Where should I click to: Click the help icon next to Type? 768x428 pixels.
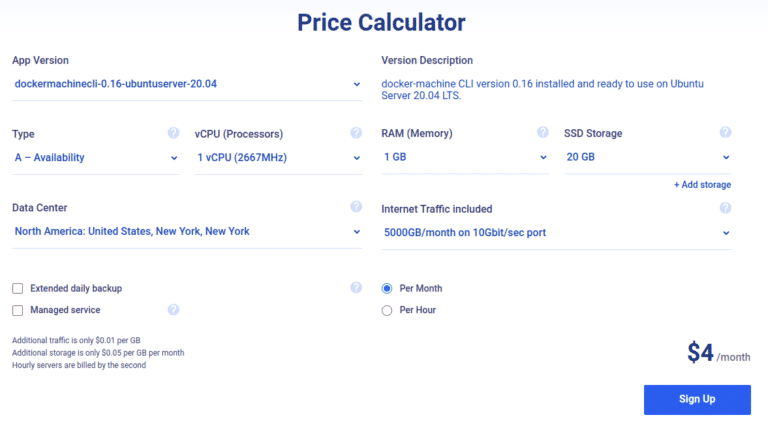click(x=173, y=133)
